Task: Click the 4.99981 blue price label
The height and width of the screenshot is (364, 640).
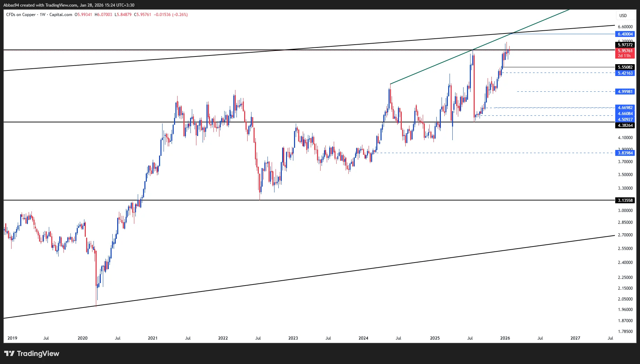Action: click(625, 92)
